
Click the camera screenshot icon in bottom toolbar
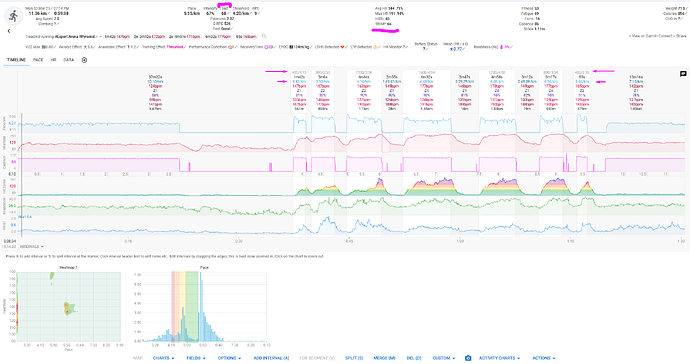click(468, 358)
